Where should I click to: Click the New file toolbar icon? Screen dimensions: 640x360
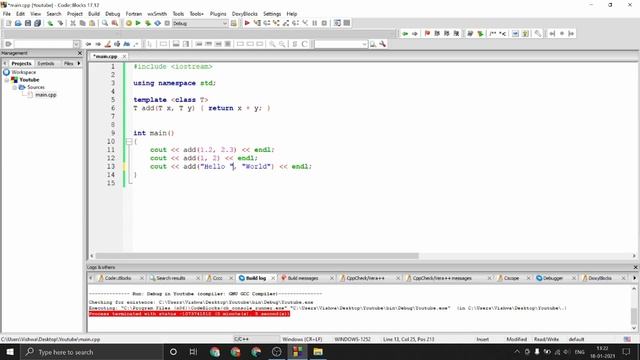8,23
